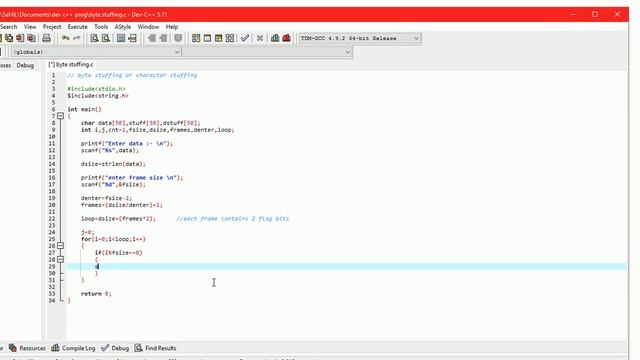Click the Run toolbar icon
The width and height of the screenshot is (640, 360).
pos(207,38)
